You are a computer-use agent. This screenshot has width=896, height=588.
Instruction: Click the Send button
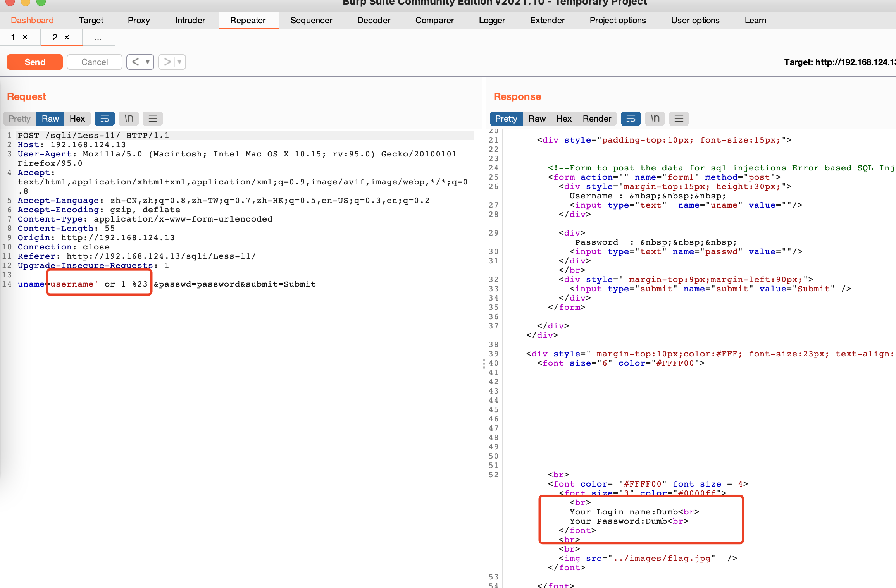click(35, 62)
